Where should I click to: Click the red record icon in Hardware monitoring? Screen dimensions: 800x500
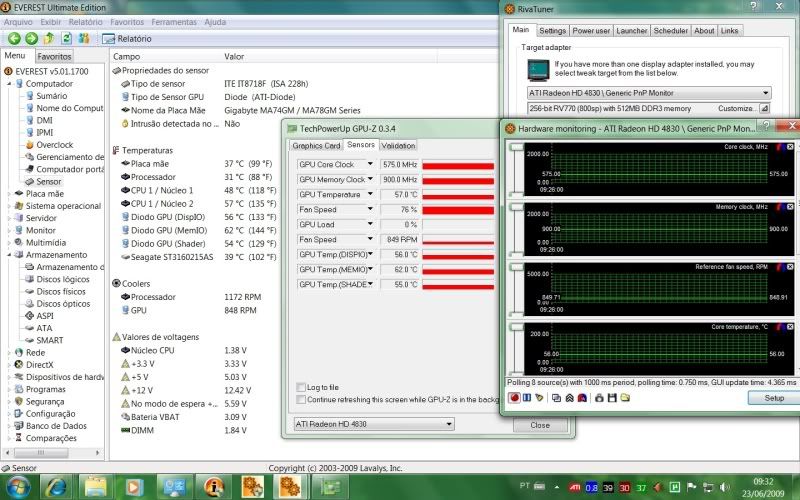pyautogui.click(x=514, y=397)
